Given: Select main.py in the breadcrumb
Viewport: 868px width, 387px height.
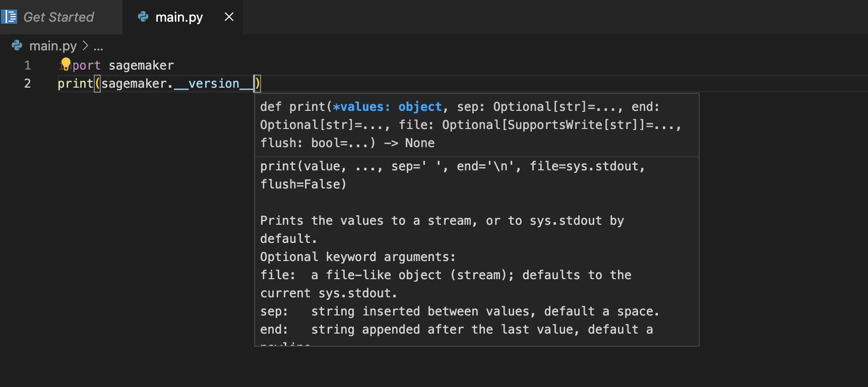Looking at the screenshot, I should (53, 46).
